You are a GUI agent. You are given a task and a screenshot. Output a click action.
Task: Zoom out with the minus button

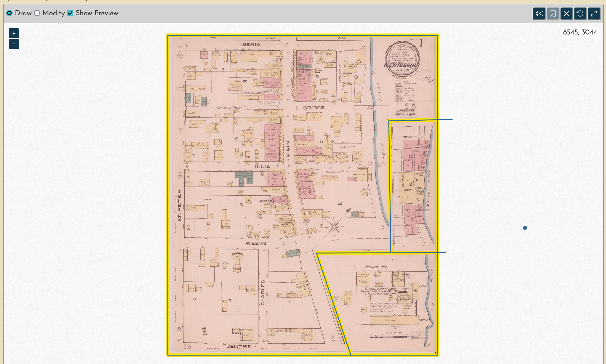14,44
